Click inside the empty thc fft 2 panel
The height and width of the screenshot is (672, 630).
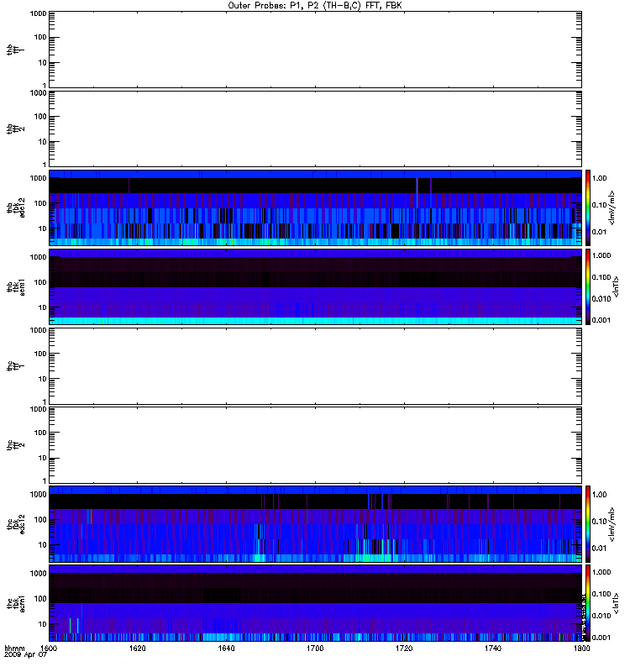[315, 445]
